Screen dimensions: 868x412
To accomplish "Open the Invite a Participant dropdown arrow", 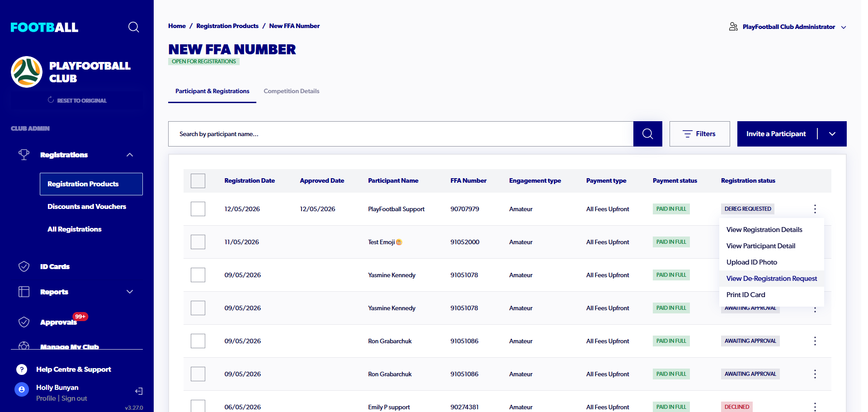I will (832, 134).
